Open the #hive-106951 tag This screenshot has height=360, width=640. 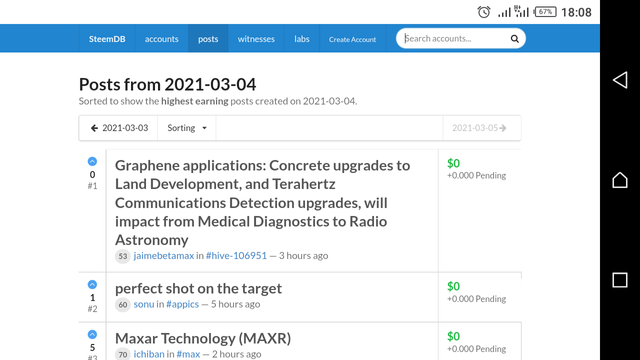236,256
